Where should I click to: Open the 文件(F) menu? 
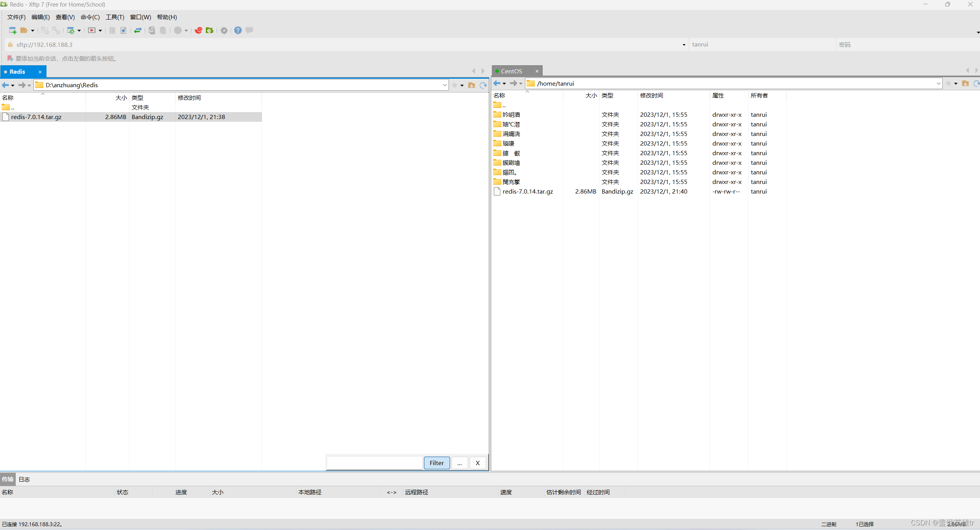(x=17, y=17)
